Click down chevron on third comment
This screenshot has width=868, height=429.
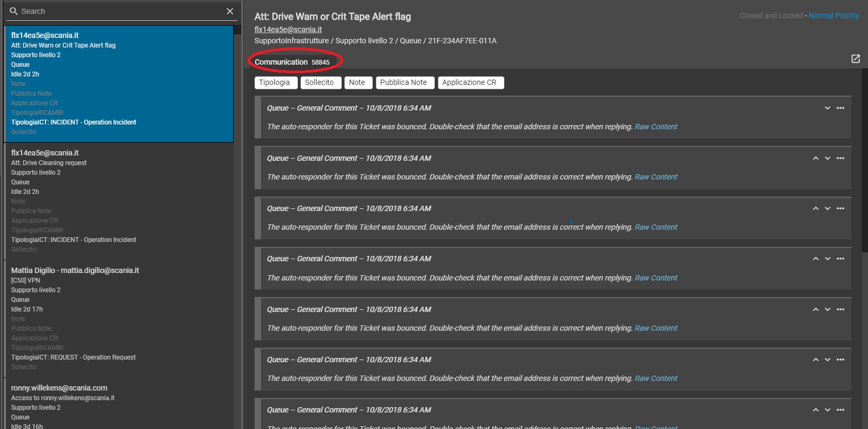[x=827, y=208]
